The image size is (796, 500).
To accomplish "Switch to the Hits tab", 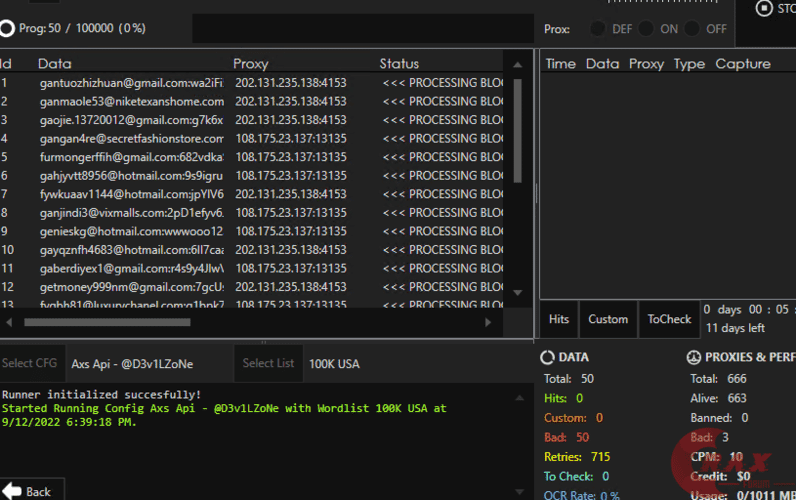I will point(559,319).
